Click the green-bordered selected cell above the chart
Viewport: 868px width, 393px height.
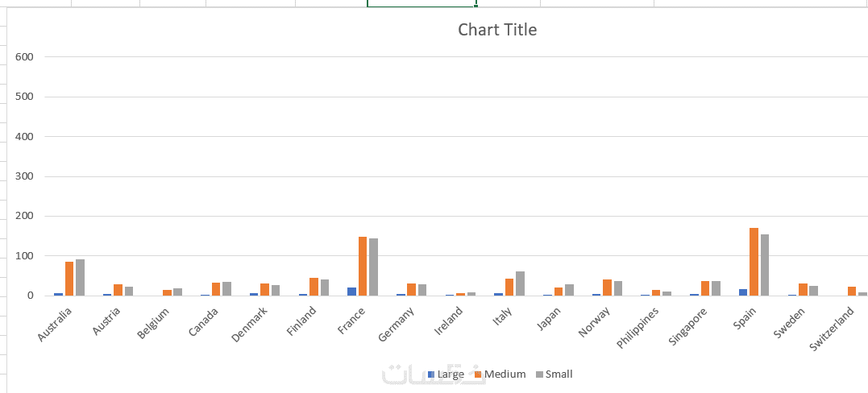click(422, 2)
